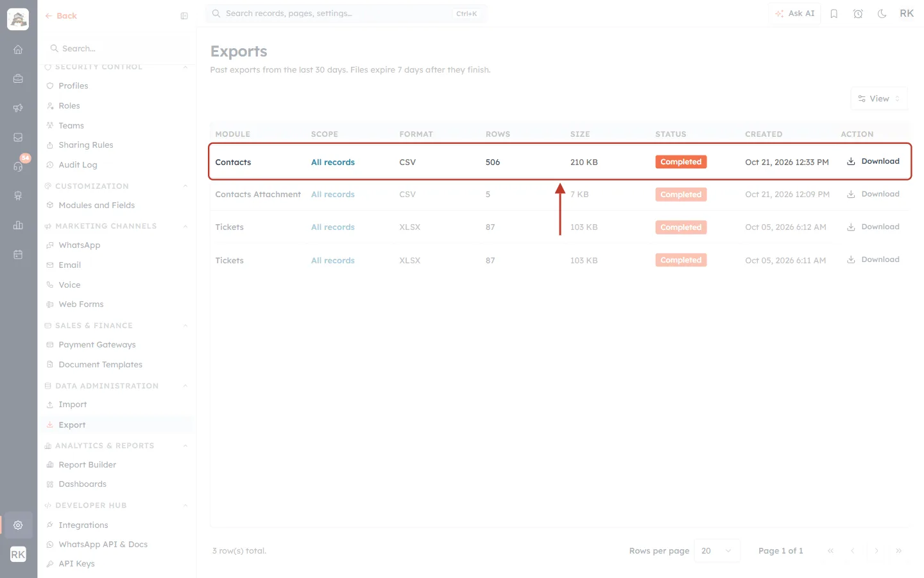Toggle dark mode moon icon
Viewport: 924px width, 578px height.
[882, 13]
